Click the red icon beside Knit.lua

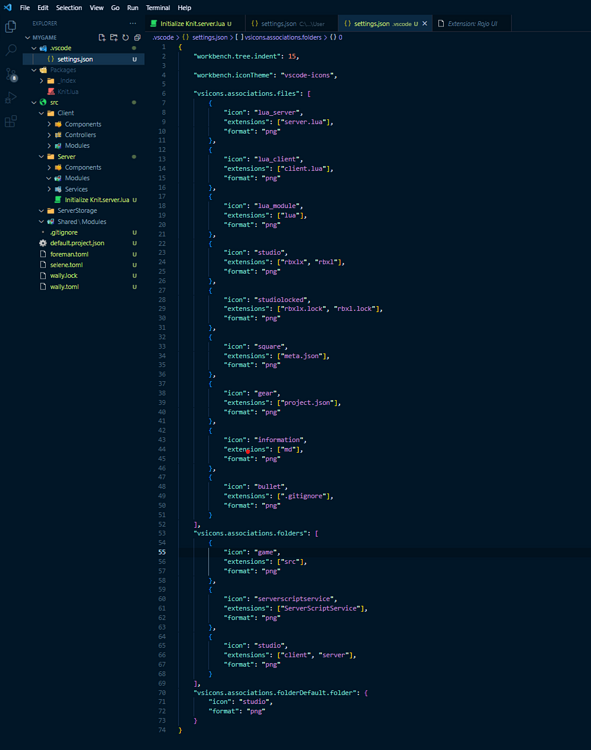[x=51, y=91]
